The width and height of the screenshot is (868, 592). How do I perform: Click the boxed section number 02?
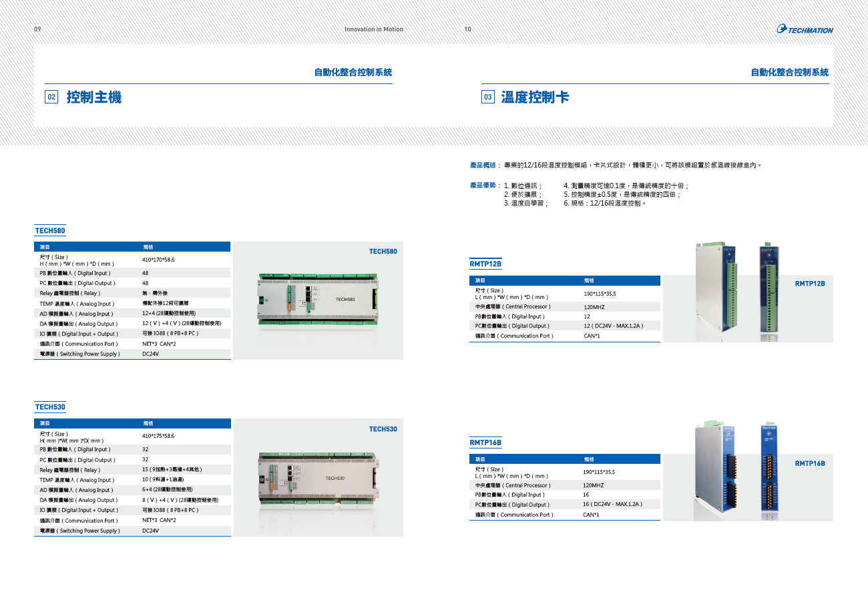click(51, 97)
